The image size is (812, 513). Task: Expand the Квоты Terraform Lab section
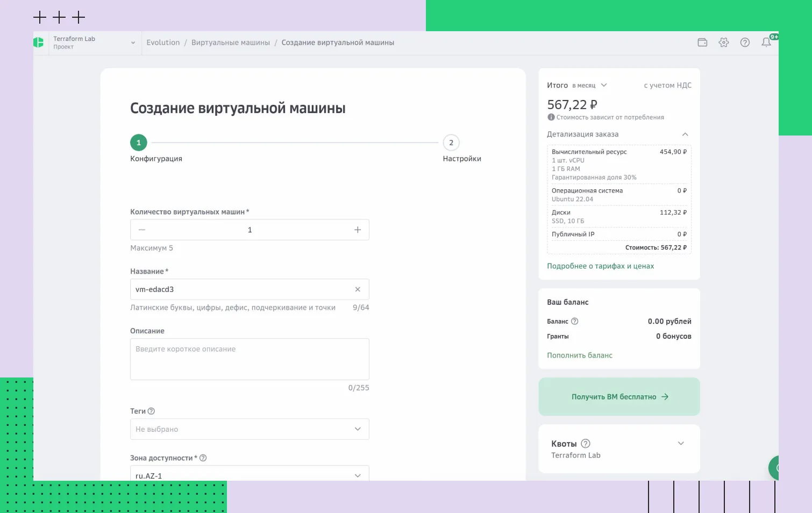pos(681,443)
